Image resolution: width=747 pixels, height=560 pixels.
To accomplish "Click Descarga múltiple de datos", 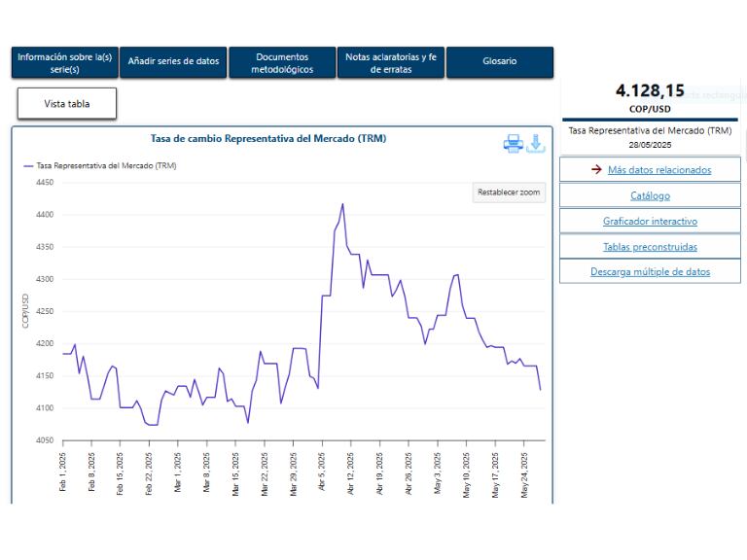I will [x=650, y=271].
